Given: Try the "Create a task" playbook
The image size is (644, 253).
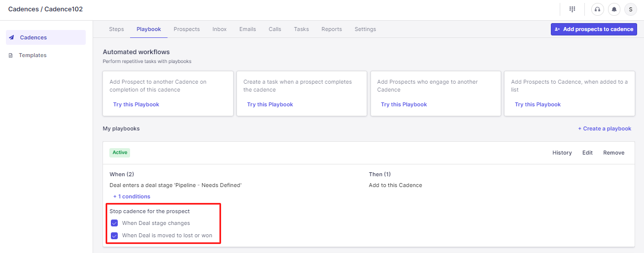Looking at the screenshot, I should [270, 104].
